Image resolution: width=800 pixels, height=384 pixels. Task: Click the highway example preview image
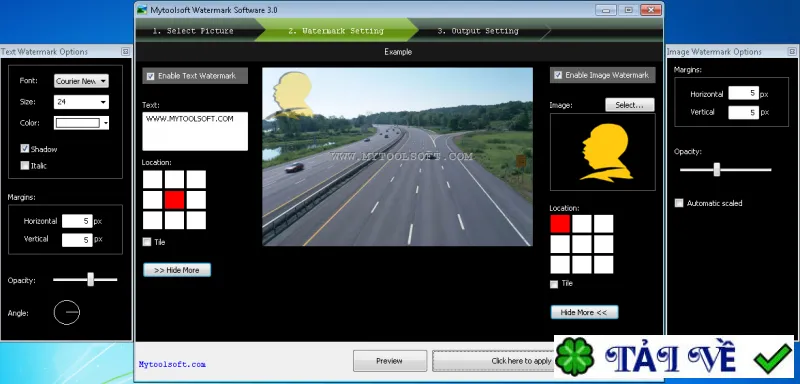click(x=397, y=157)
